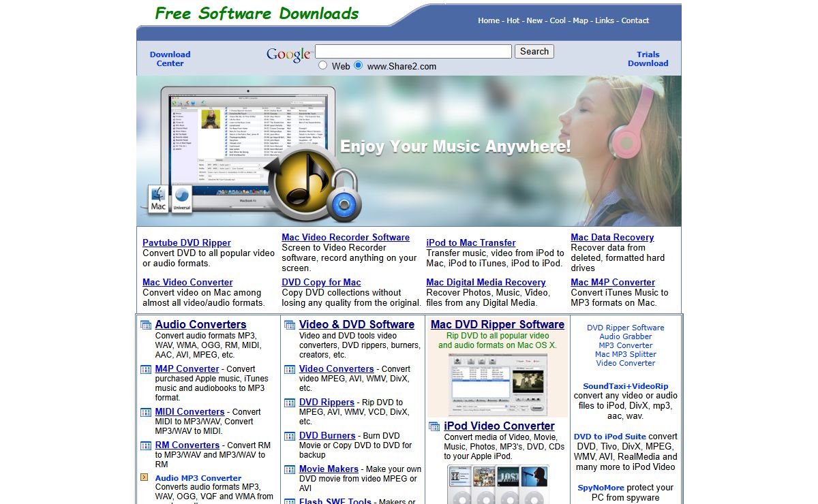Click the icon beside Video & DVD Software
This screenshot has height=504, width=818.
click(290, 325)
